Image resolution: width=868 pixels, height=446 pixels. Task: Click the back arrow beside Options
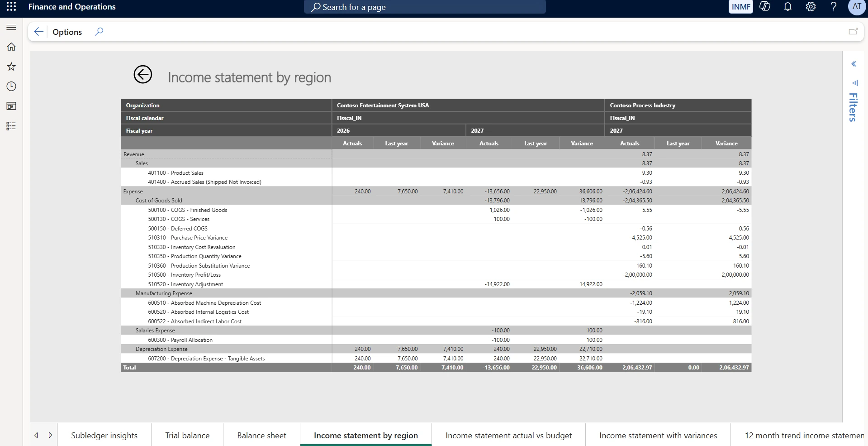(39, 32)
